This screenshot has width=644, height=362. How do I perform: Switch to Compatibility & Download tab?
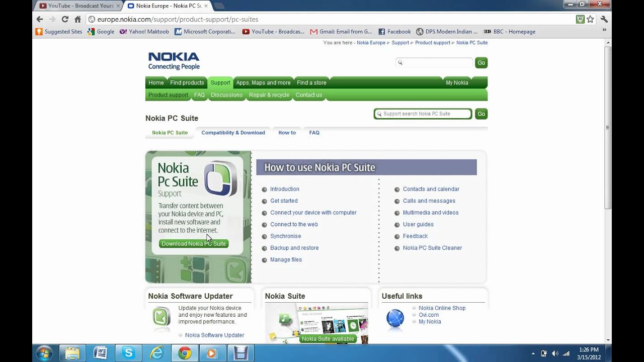tap(233, 133)
